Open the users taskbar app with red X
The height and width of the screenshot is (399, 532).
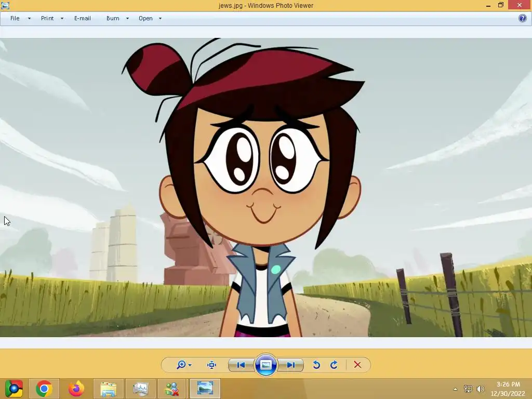click(172, 389)
